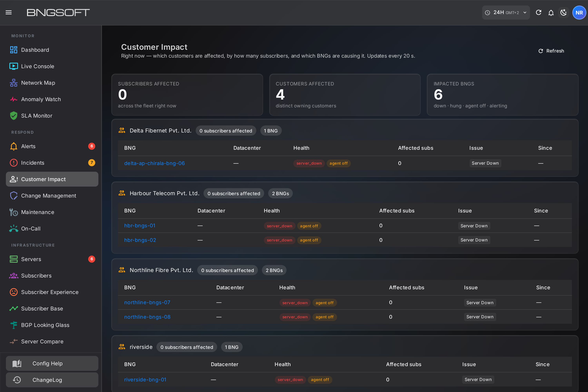588x392 pixels.
Task: Click the Subscribers Affected summary card
Action: [x=187, y=95]
